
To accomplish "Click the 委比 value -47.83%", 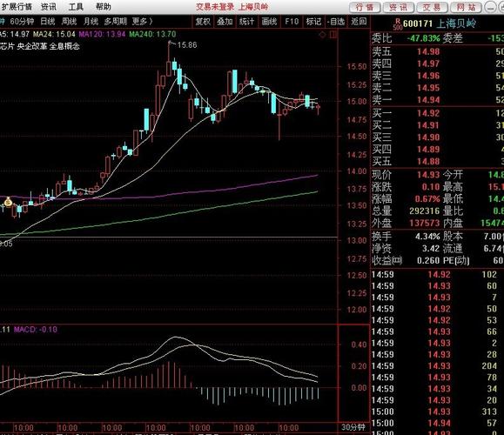I will pyautogui.click(x=423, y=38).
